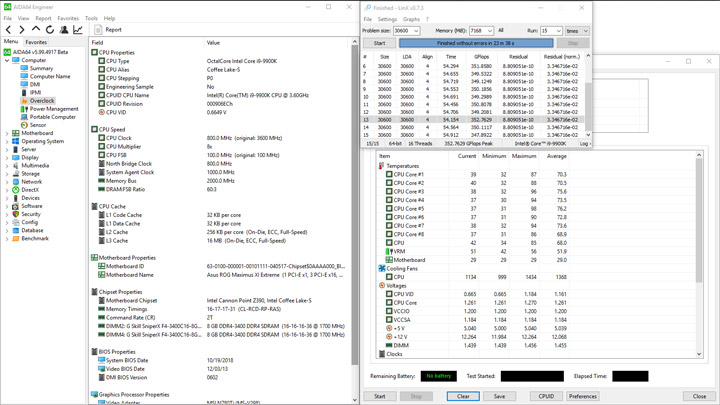720x405 pixels.
Task: Toggle the VCCIO voltage checkbox
Action: [x=389, y=311]
